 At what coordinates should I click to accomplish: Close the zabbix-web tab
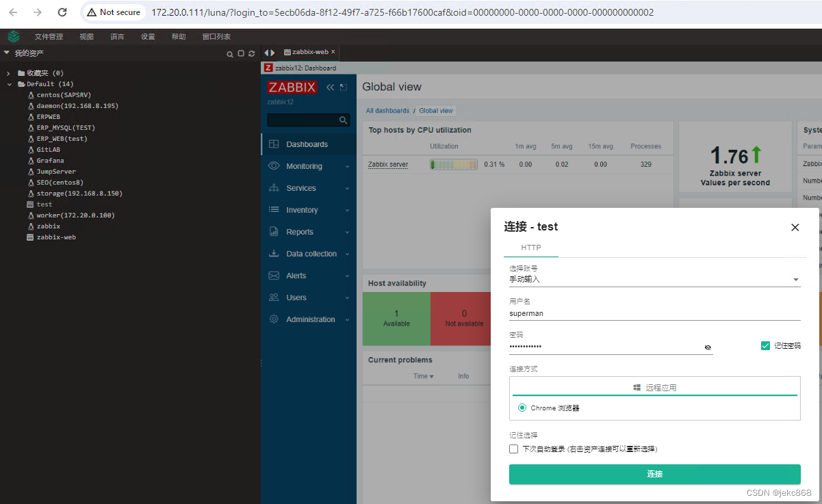tap(333, 52)
